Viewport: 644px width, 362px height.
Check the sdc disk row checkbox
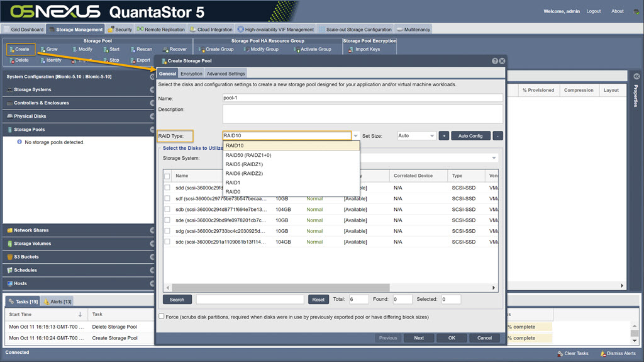tap(167, 242)
